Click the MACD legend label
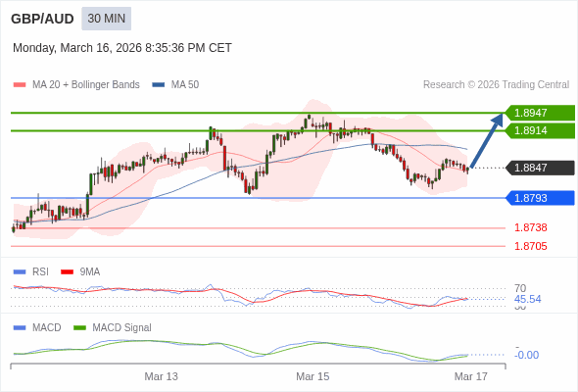The height and width of the screenshot is (392, 578). [47, 328]
